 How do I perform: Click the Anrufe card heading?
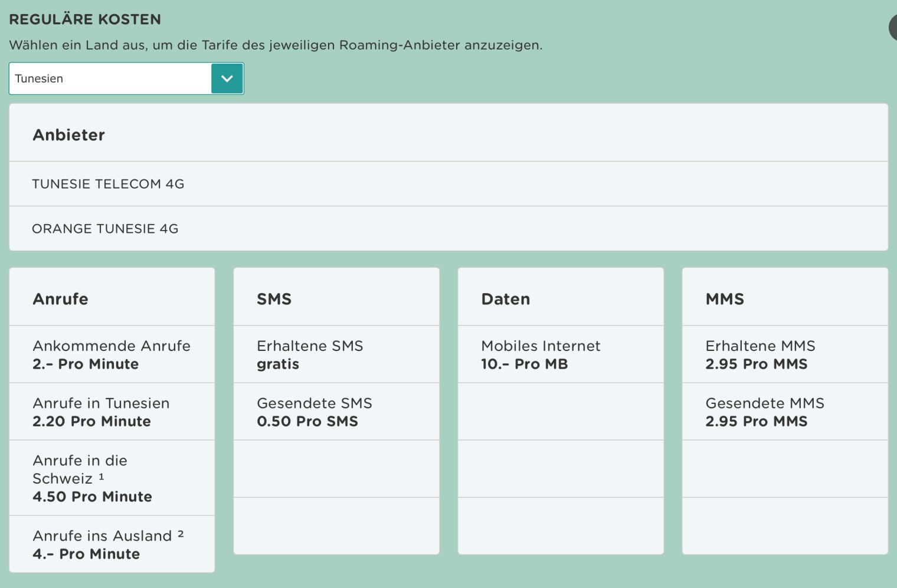point(60,299)
